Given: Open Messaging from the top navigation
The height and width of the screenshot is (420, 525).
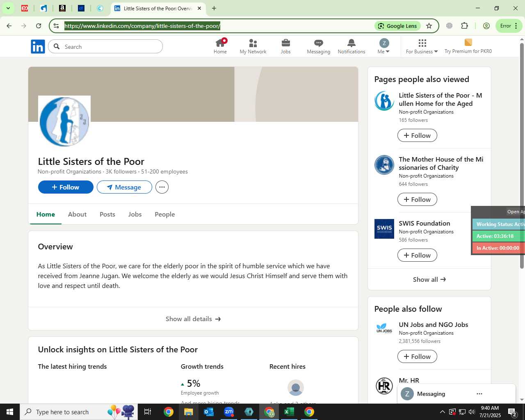Looking at the screenshot, I should [319, 46].
